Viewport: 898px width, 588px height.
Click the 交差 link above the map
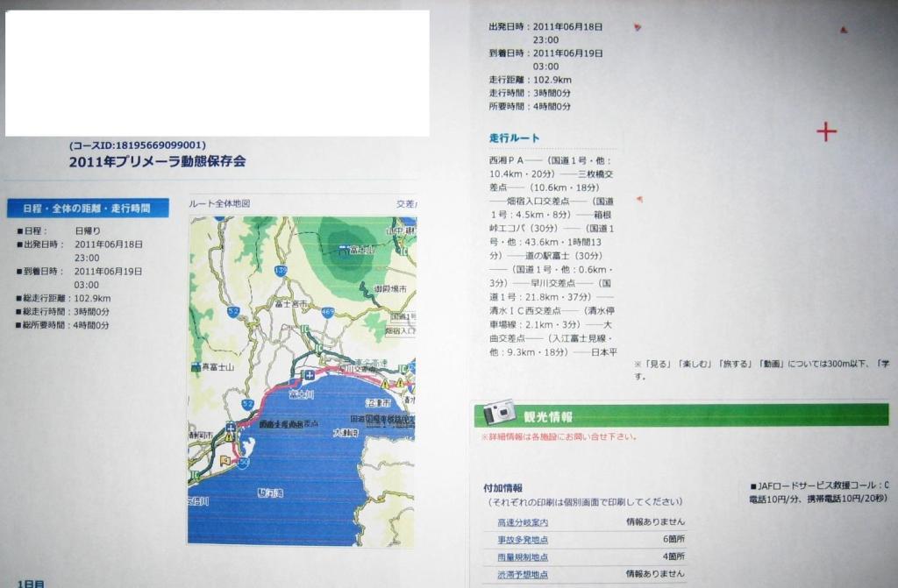pyautogui.click(x=406, y=204)
